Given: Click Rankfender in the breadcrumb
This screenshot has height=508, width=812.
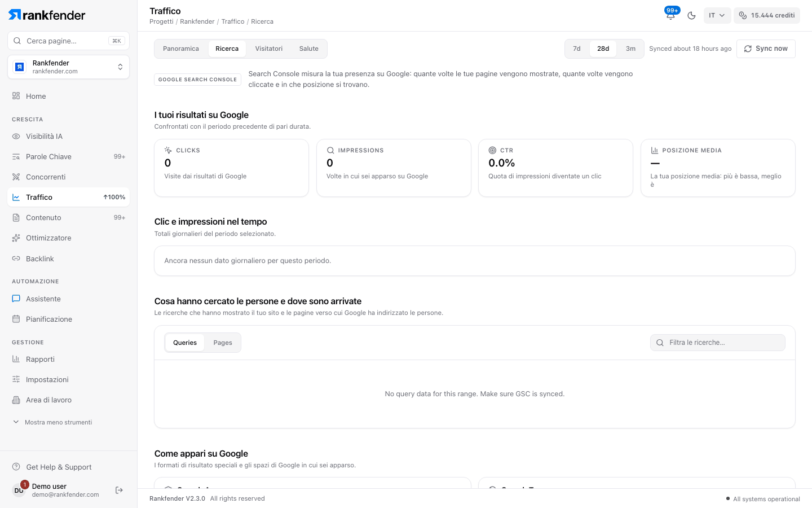Looking at the screenshot, I should coord(197,21).
